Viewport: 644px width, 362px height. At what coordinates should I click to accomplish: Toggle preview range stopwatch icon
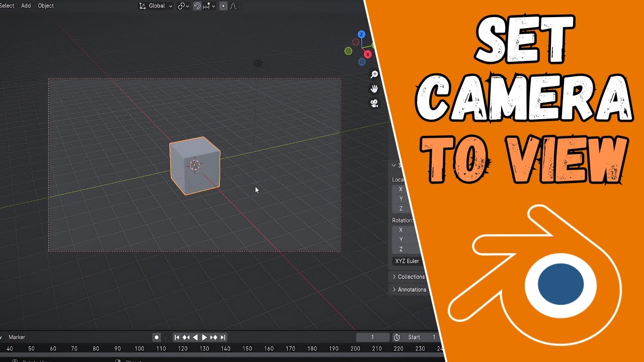pos(396,337)
